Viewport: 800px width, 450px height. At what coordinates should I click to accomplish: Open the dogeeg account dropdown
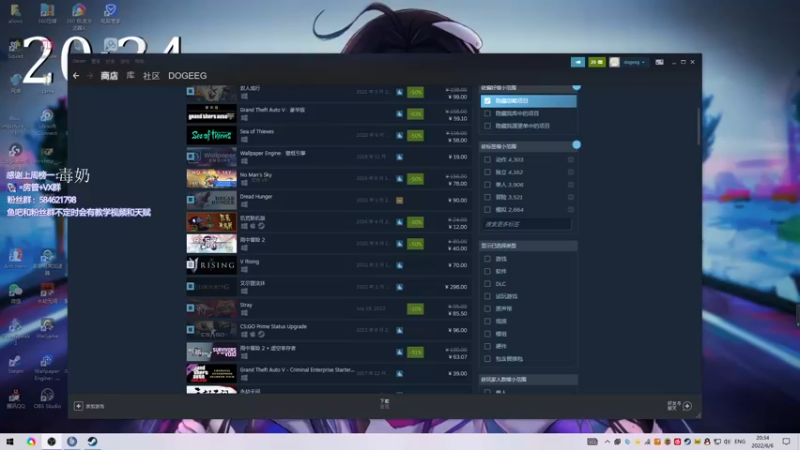634,62
